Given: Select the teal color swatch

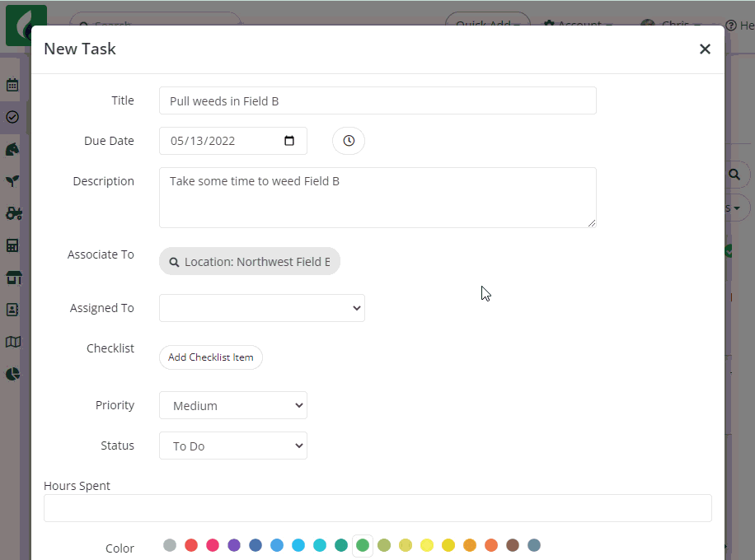Looking at the screenshot, I should click(341, 545).
